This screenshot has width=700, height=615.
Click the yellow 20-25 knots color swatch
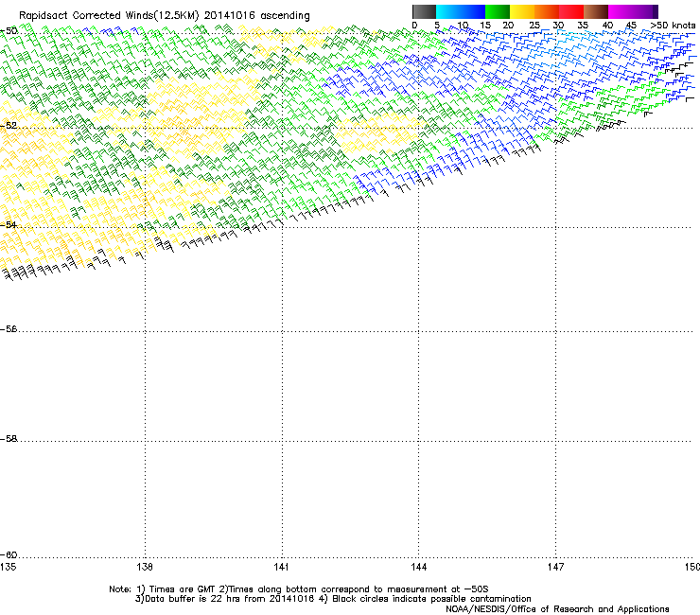(x=522, y=11)
